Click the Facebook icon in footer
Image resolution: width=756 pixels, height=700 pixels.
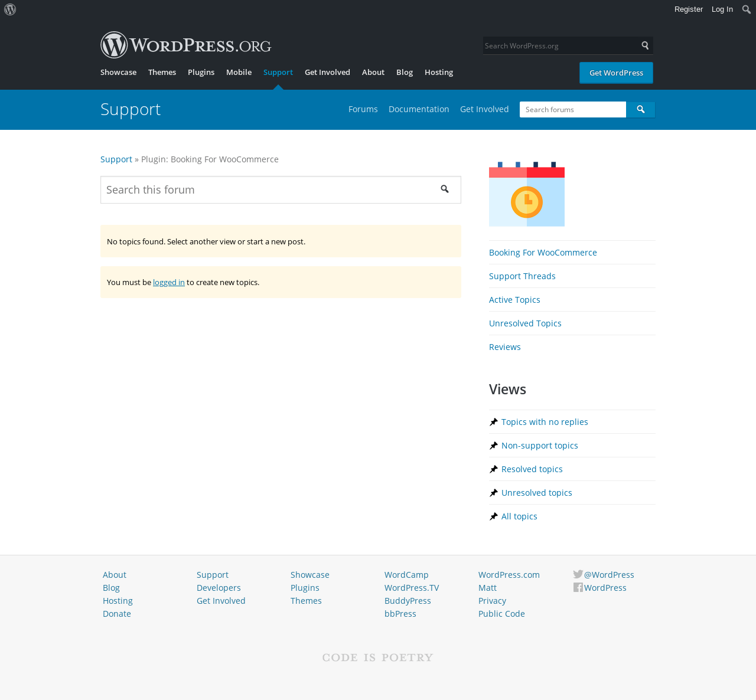pos(578,587)
